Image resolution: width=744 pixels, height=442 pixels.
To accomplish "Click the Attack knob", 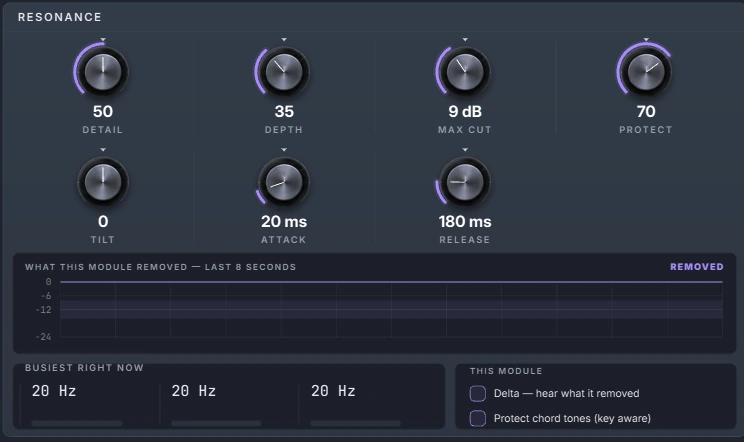I will (x=284, y=182).
